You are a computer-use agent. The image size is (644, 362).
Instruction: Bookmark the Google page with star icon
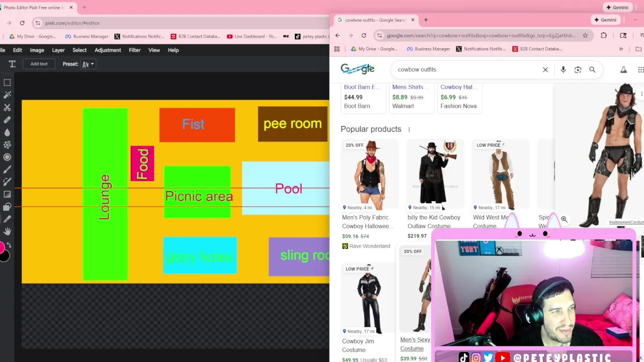point(585,35)
